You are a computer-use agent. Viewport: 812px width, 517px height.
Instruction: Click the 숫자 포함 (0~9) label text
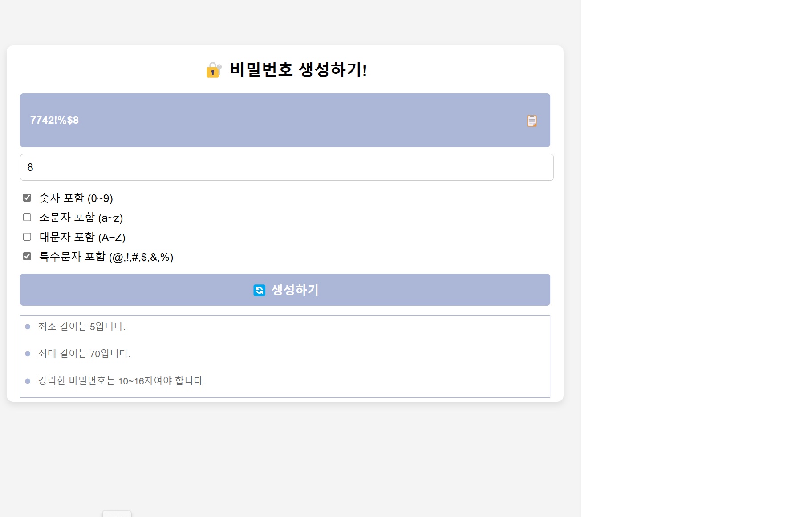coord(76,198)
